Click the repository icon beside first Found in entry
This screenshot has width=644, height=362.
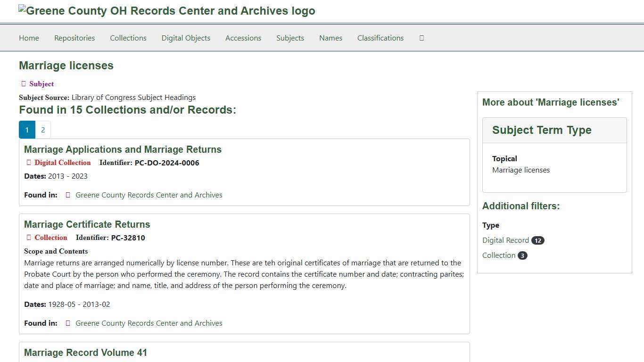click(68, 195)
